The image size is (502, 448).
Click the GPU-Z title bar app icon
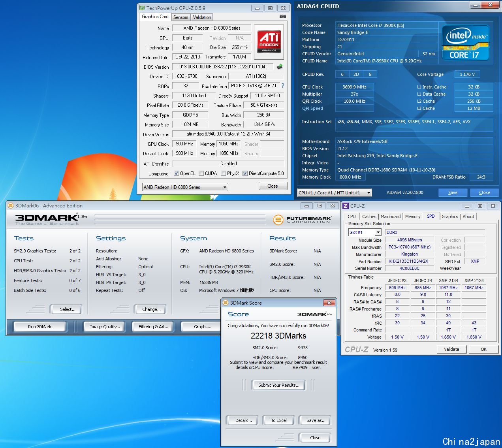click(142, 8)
